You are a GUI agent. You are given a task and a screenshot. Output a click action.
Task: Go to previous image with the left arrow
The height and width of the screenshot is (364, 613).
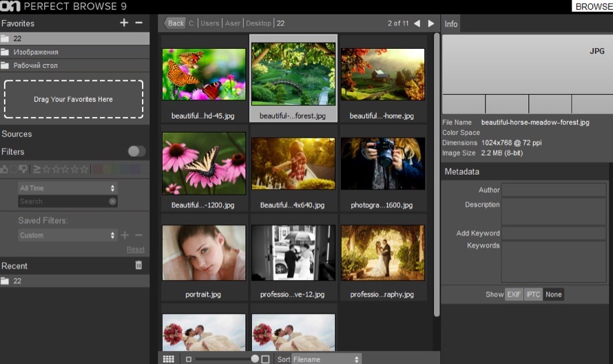417,23
